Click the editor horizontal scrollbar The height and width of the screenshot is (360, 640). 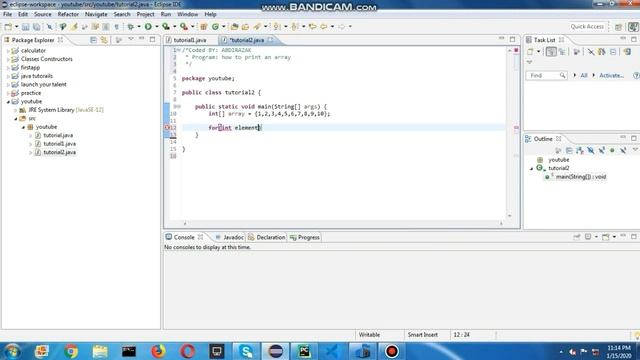click(x=343, y=223)
